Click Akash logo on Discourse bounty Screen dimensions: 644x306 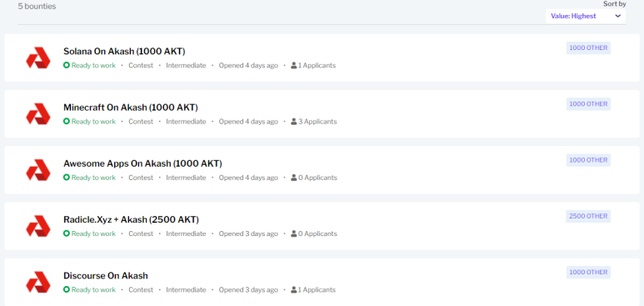[38, 282]
